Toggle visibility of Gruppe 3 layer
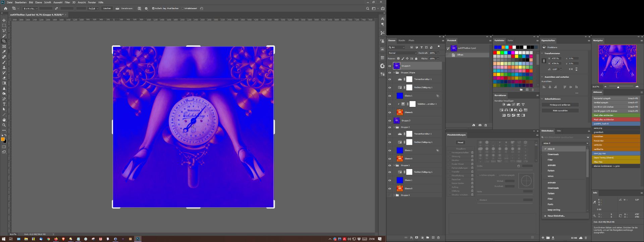Viewport: 644px width, 242px height. (390, 120)
